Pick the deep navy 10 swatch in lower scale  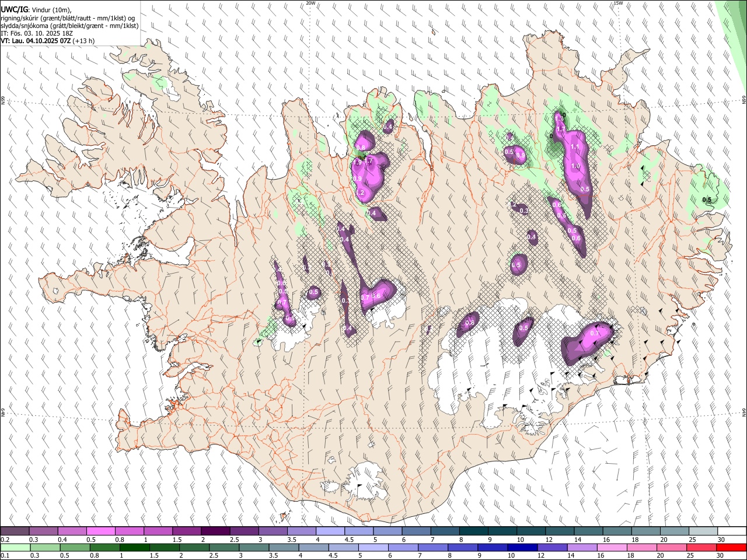pos(521,547)
